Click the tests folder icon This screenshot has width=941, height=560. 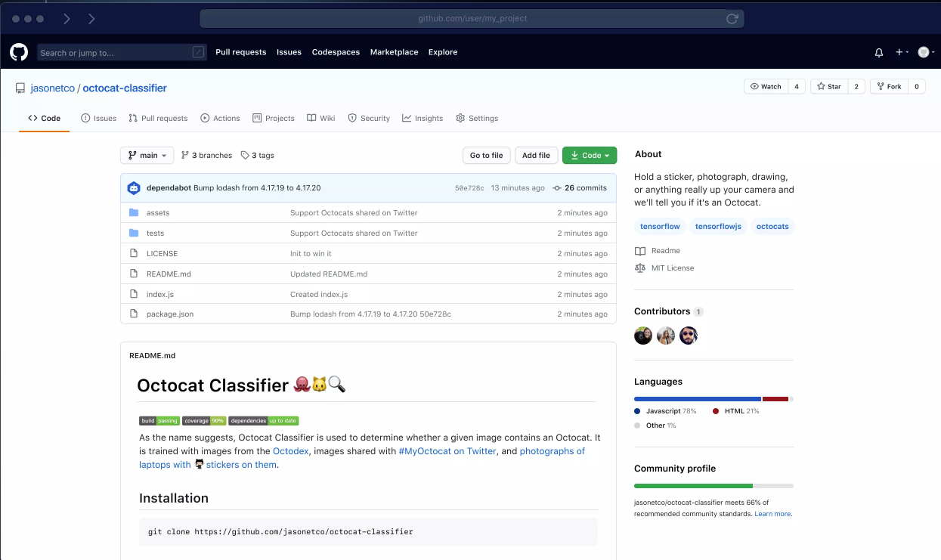coord(134,233)
